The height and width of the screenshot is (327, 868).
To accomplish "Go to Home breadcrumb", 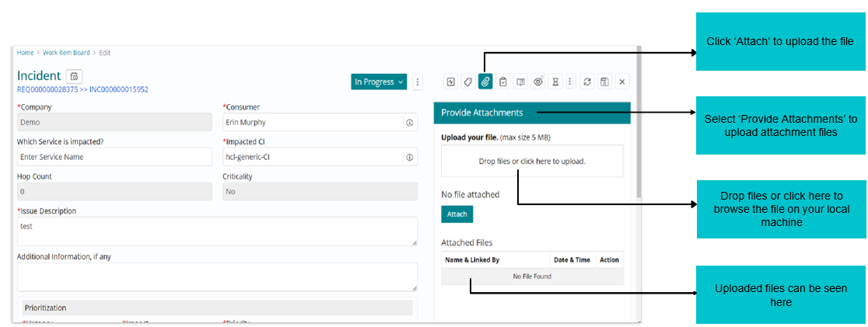I will tap(25, 53).
